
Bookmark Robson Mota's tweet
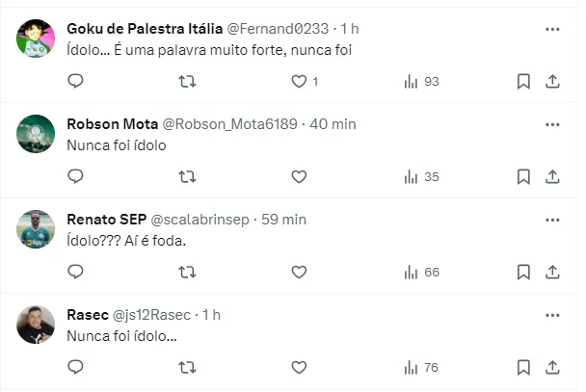(523, 176)
